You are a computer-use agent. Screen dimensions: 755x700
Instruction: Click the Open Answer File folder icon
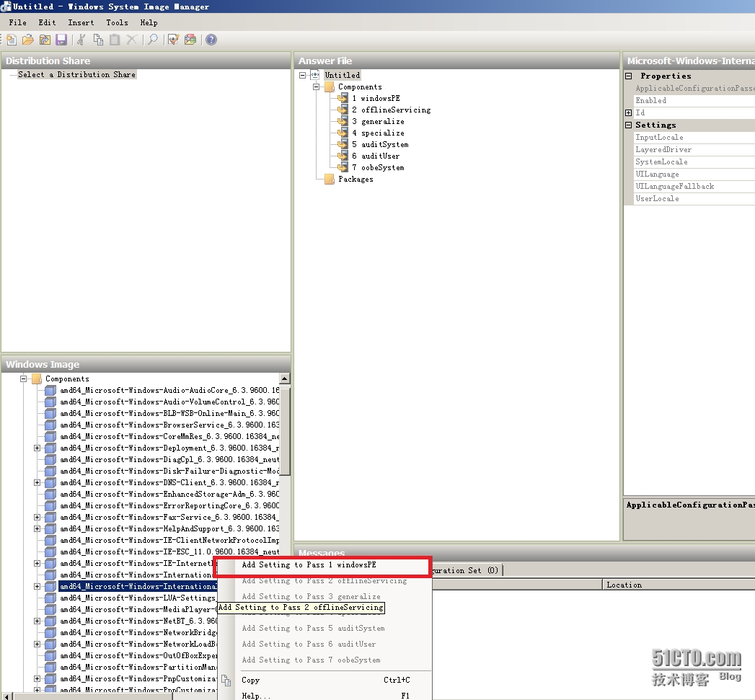tap(28, 40)
